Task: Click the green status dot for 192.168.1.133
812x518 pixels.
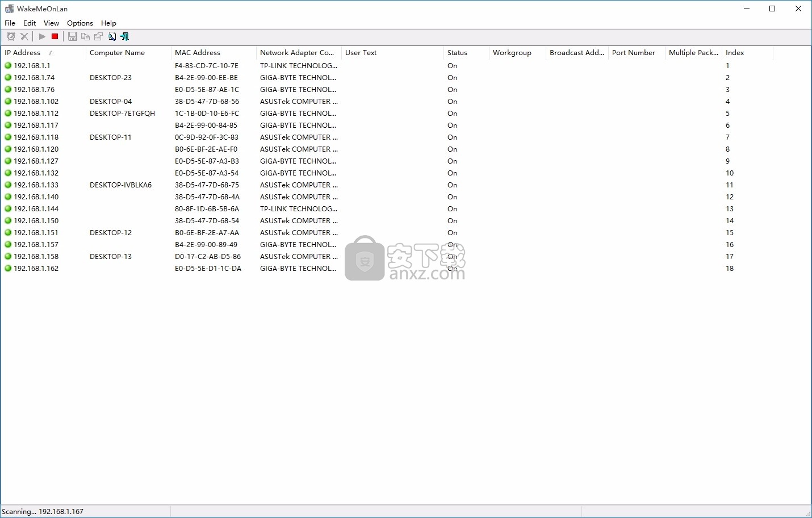Action: (8, 185)
